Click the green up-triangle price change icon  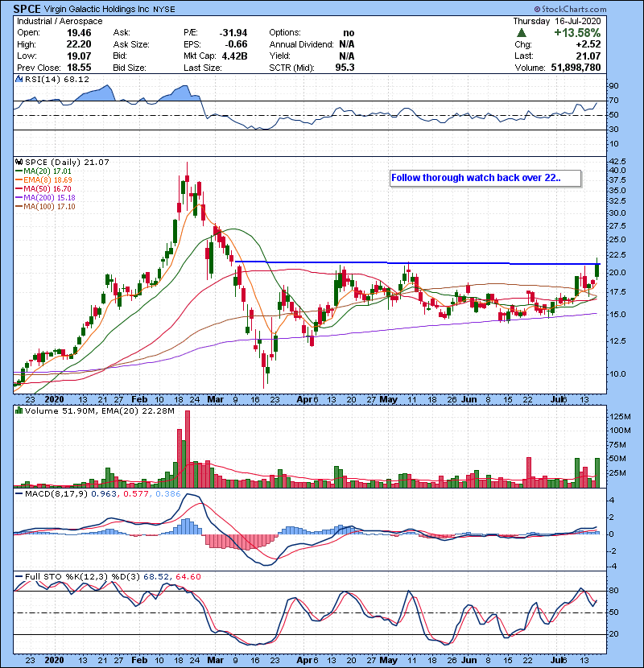click(x=521, y=33)
